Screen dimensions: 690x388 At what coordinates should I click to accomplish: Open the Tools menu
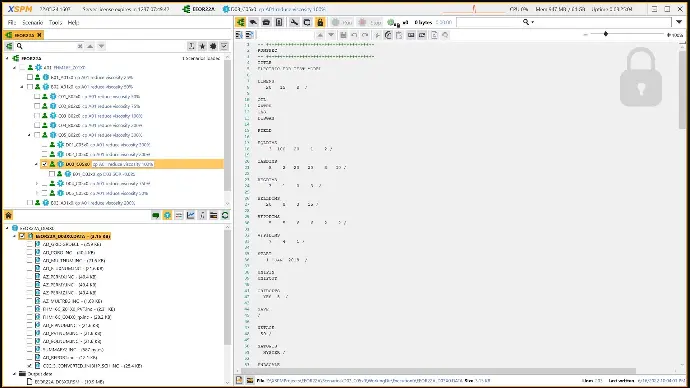pyautogui.click(x=55, y=22)
